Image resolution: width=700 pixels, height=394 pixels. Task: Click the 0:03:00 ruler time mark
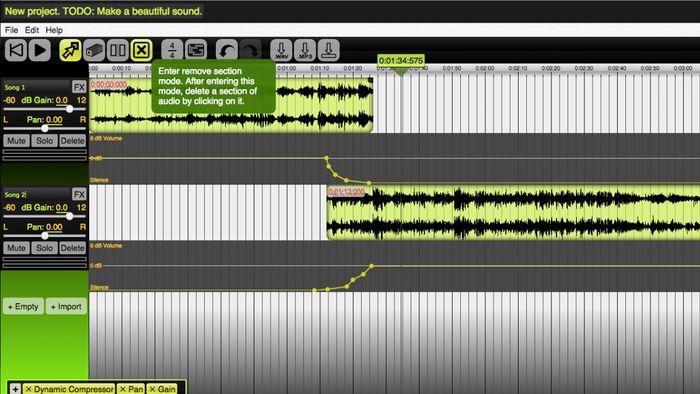pyautogui.click(x=683, y=68)
